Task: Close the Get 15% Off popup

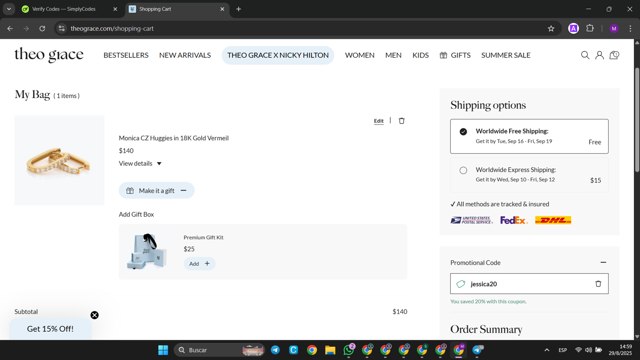Action: 94,315
